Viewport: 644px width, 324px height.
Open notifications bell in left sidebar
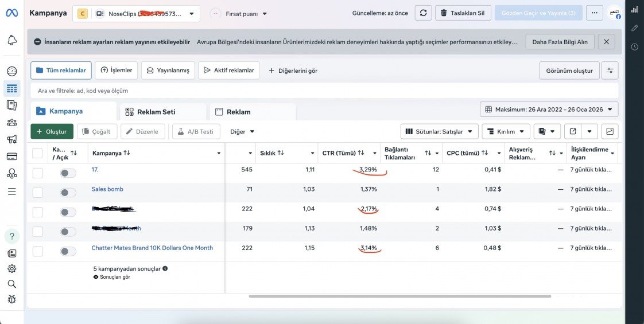tap(12, 40)
